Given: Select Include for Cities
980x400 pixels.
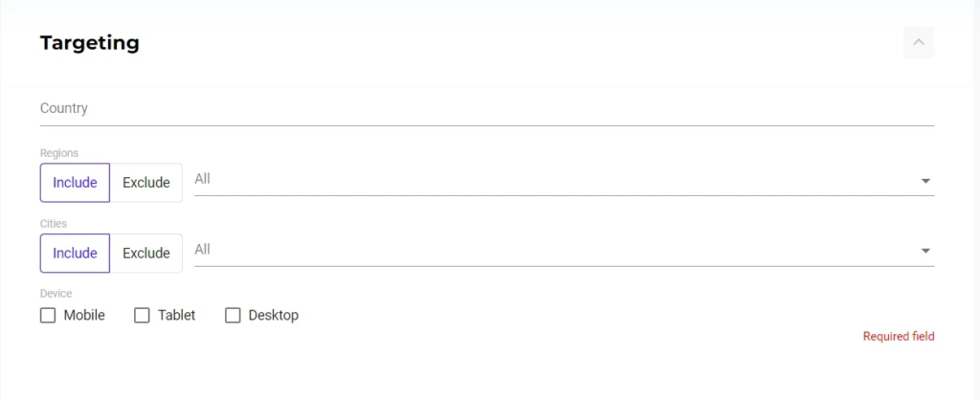Looking at the screenshot, I should (75, 254).
